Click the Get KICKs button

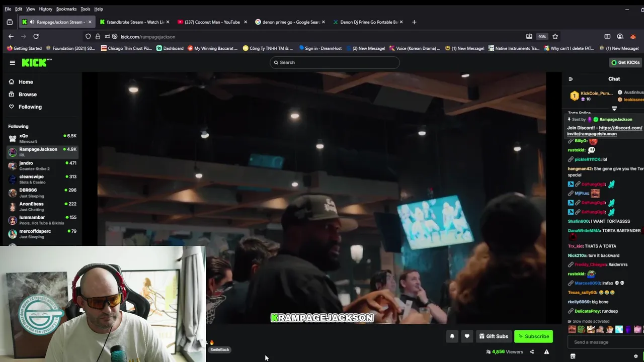(x=625, y=62)
